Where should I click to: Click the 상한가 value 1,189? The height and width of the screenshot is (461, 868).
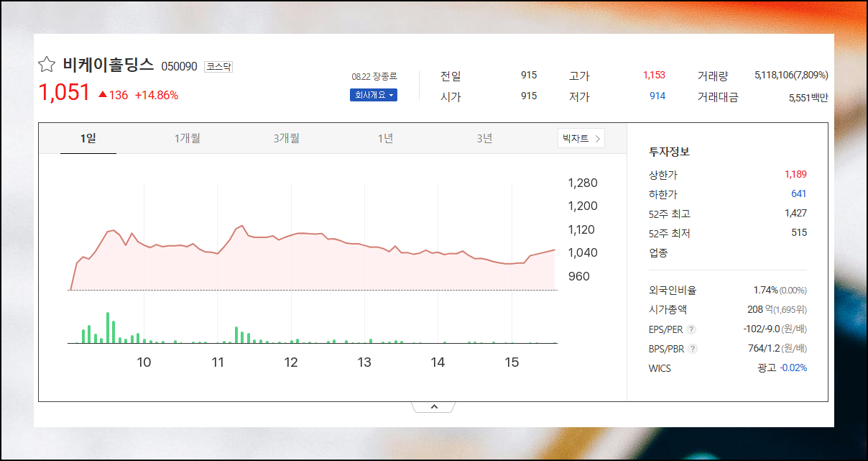pos(795,174)
